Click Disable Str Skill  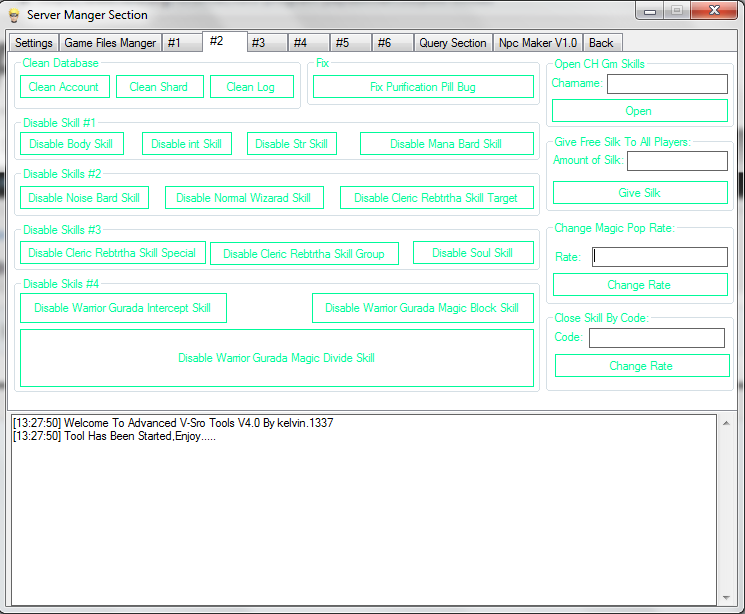pos(292,144)
